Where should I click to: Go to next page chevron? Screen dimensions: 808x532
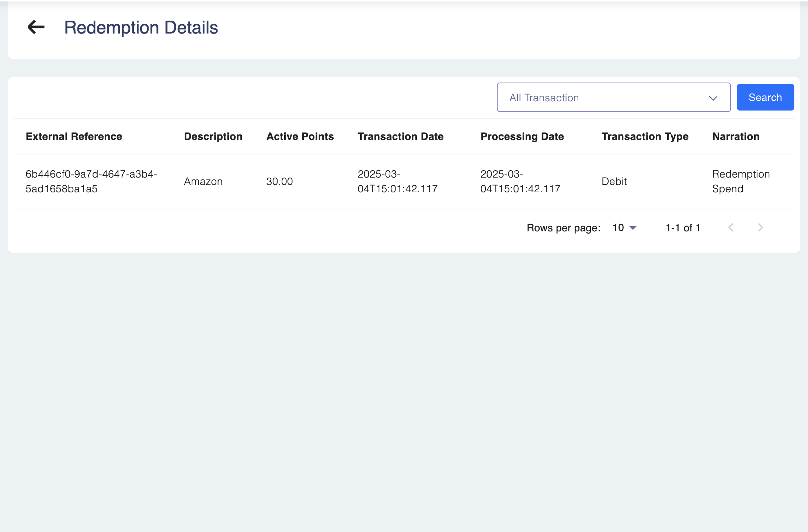coord(760,227)
